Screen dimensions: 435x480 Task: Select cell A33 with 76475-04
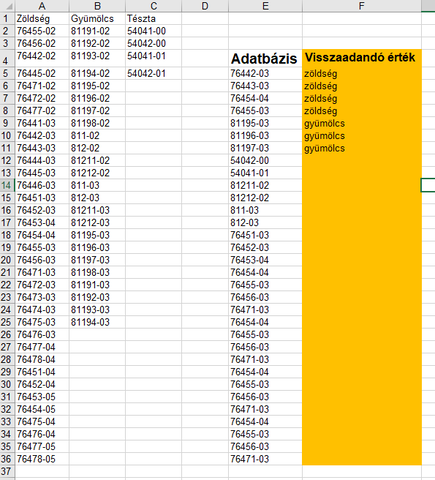click(x=42, y=422)
